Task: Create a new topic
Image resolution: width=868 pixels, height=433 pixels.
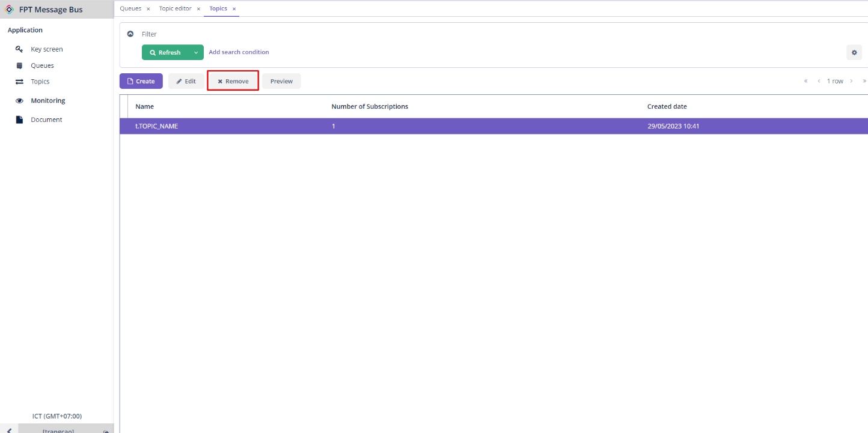Action: [141, 81]
